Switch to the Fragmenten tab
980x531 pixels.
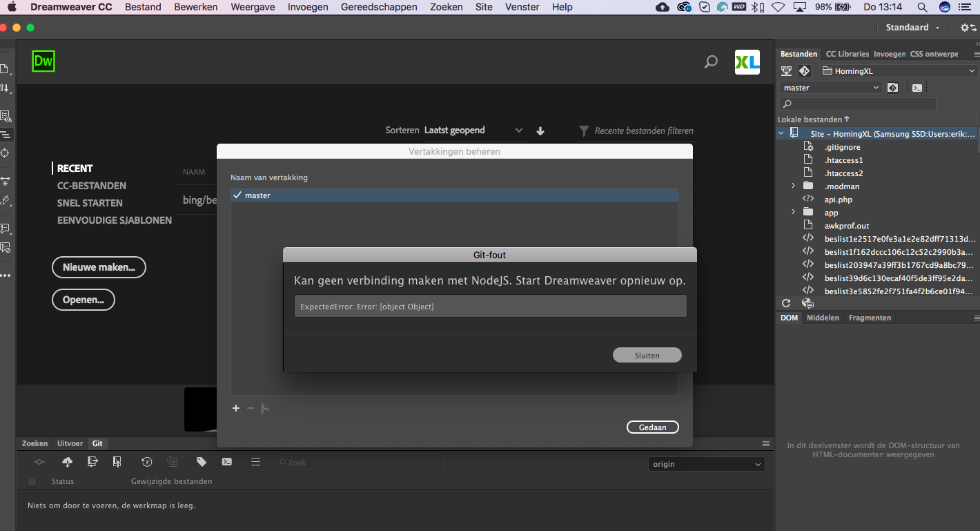870,318
